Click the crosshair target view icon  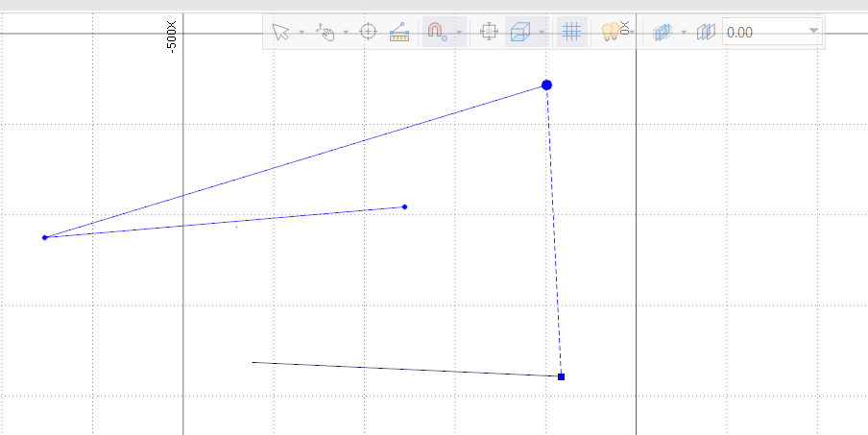click(368, 32)
